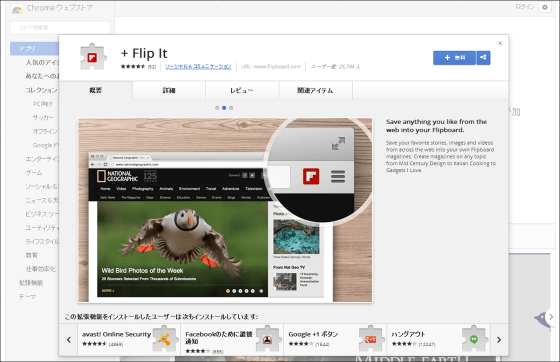This screenshot has width=560, height=362.
Task: Click the URL www.flipboard.com text
Action: click(x=271, y=66)
